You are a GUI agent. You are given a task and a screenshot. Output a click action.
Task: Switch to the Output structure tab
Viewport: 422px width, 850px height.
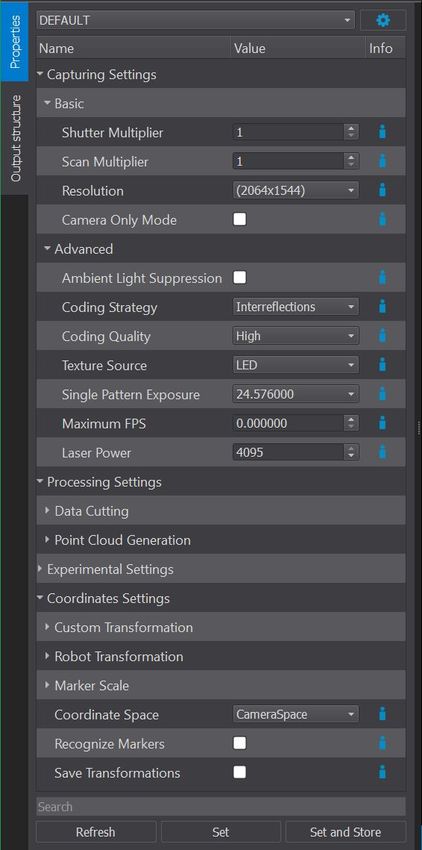click(15, 138)
